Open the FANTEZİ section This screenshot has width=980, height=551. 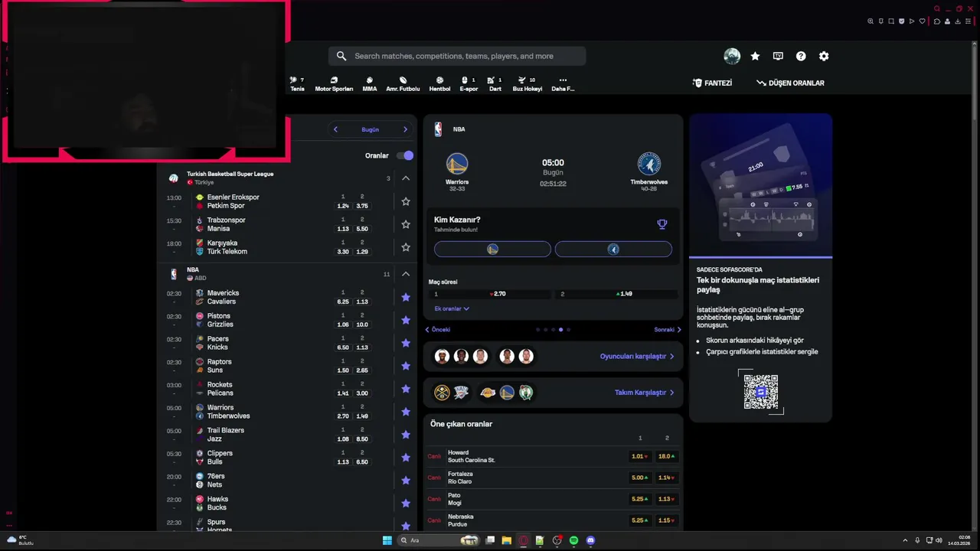(712, 83)
